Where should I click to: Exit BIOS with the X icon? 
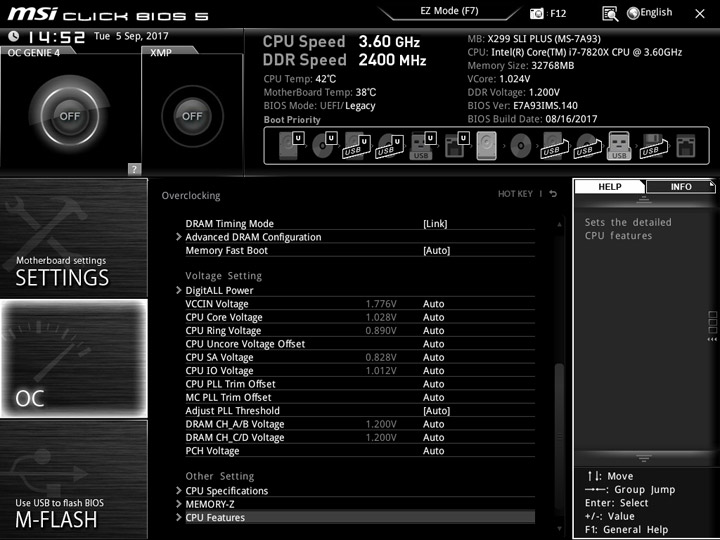699,14
